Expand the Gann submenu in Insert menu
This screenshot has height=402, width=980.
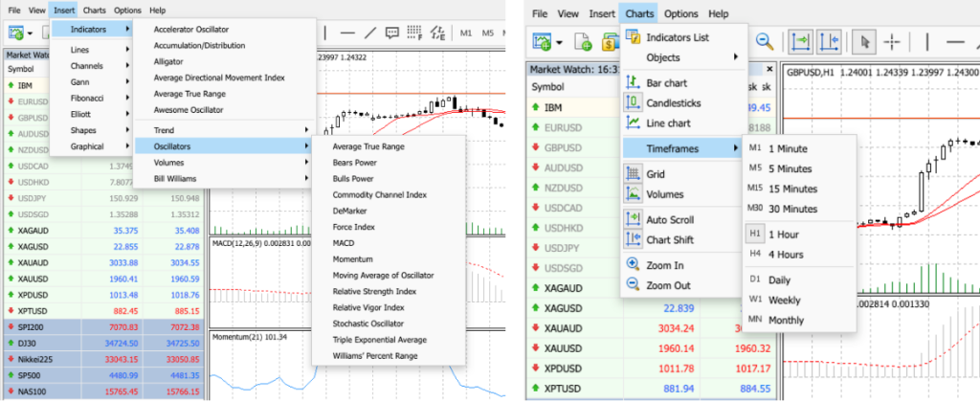[93, 82]
